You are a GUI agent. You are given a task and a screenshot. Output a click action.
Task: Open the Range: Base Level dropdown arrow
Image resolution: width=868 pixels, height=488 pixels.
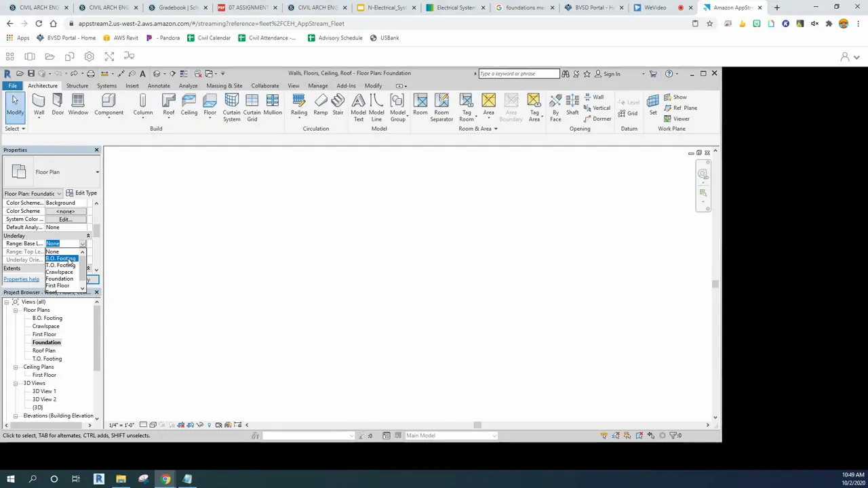point(83,243)
